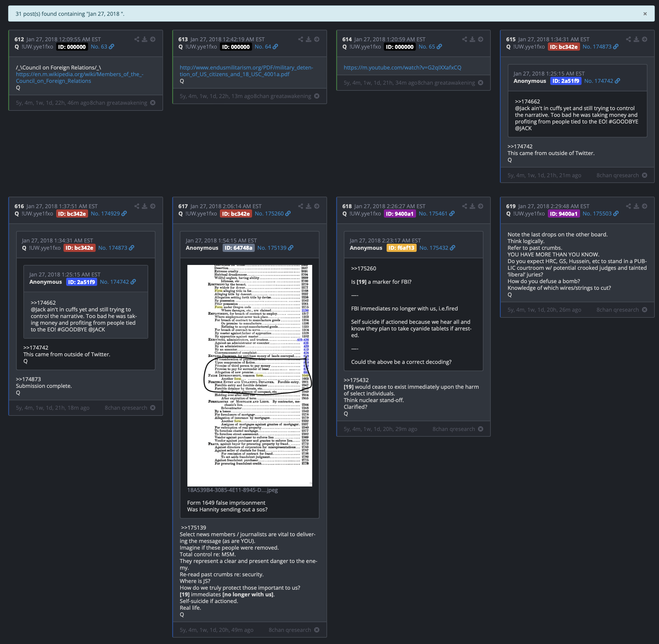Share post 616
Viewport: 659px width, 644px height.
coord(137,206)
